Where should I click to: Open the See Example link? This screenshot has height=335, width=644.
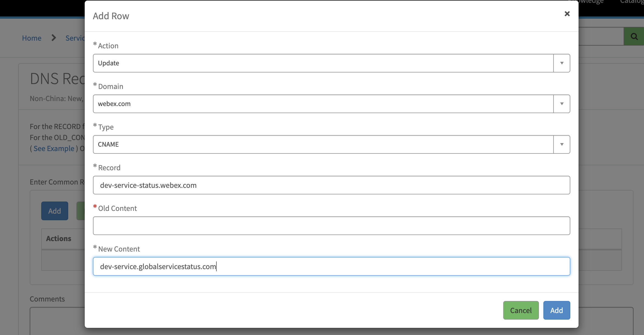coord(54,149)
